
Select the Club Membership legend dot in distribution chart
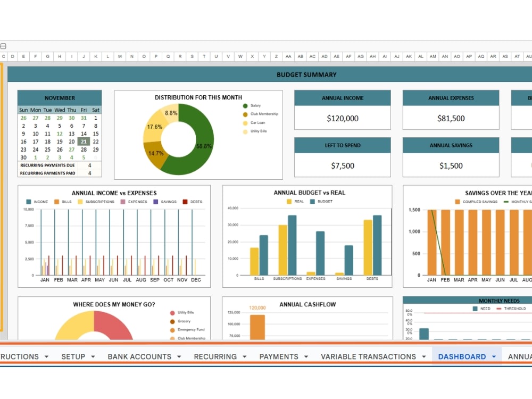245,114
